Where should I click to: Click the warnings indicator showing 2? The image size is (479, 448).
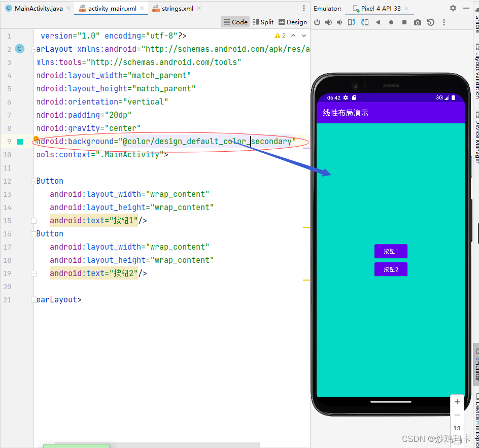280,36
